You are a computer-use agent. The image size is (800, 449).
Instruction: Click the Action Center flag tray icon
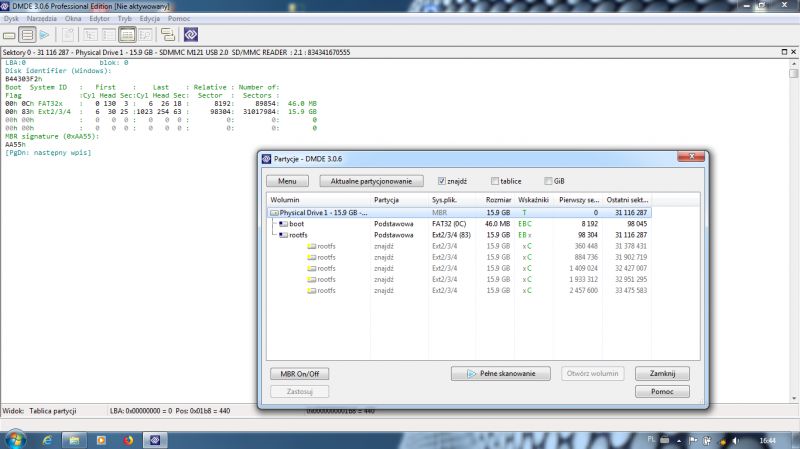pyautogui.click(x=693, y=440)
